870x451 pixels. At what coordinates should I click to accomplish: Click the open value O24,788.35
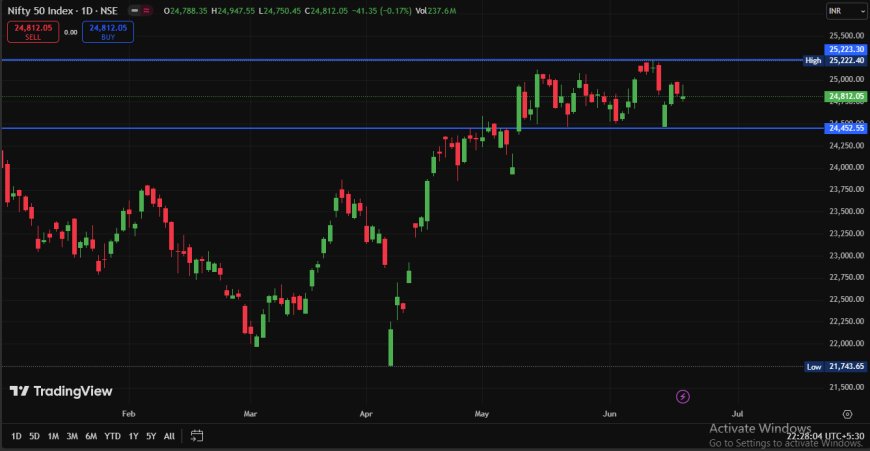tap(185, 11)
